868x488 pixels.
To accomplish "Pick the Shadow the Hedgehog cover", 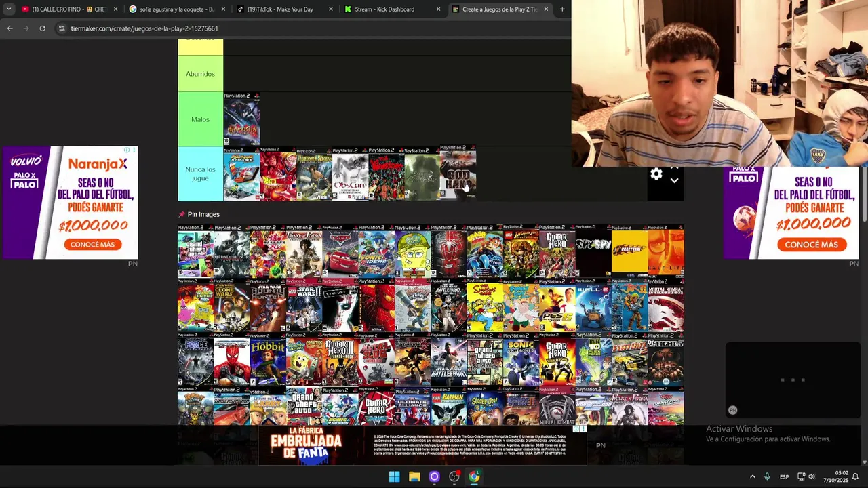I will pyautogui.click(x=412, y=360).
